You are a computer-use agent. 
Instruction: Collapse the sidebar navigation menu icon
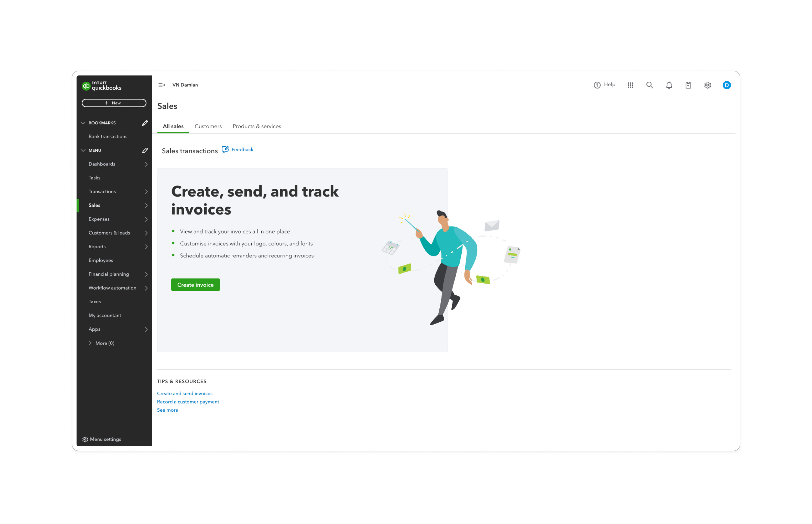(162, 85)
